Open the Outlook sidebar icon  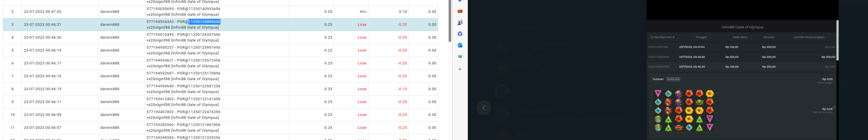pyautogui.click(x=460, y=45)
